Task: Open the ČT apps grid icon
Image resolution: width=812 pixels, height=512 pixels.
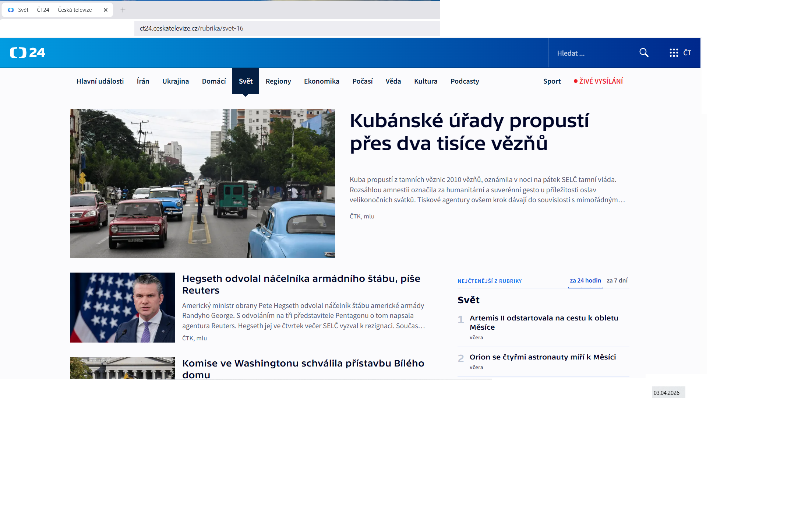Action: (x=674, y=53)
